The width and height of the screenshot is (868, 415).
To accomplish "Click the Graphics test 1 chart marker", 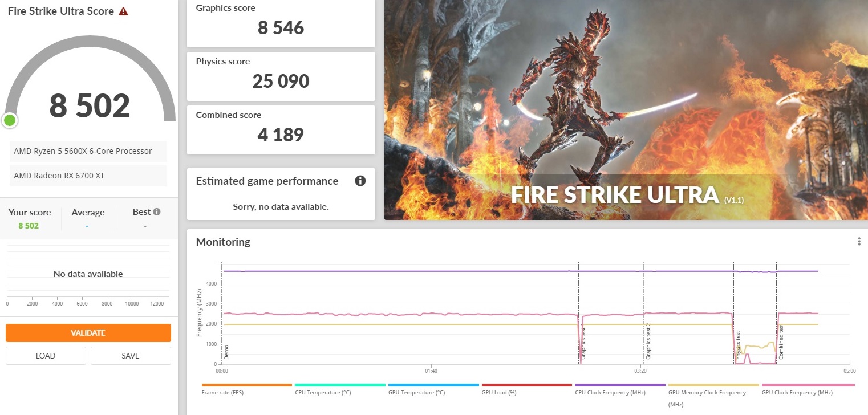I will (583, 343).
